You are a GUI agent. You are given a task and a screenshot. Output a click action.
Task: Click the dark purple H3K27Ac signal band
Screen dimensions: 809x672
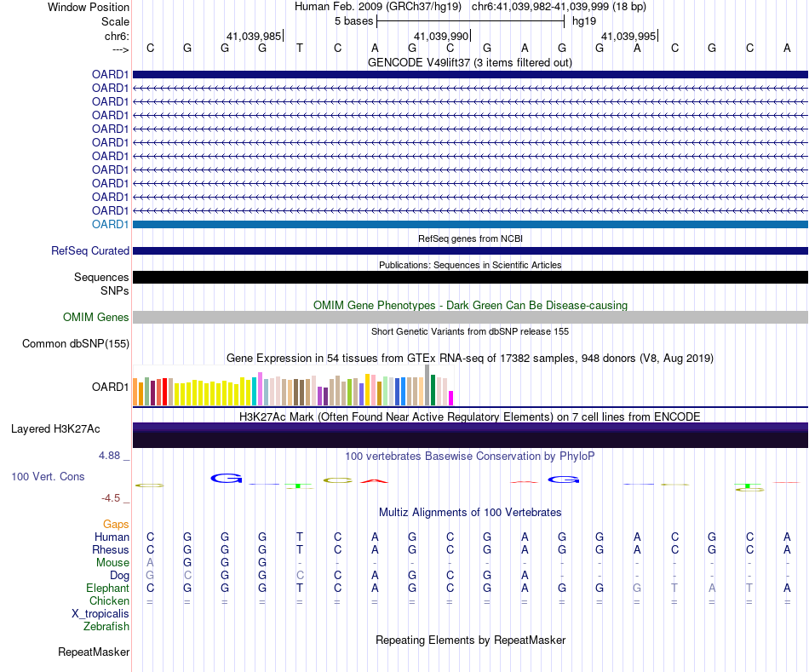click(x=470, y=435)
